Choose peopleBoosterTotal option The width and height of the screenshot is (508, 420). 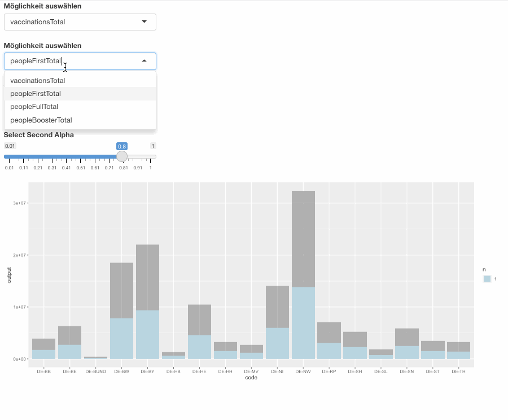click(x=80, y=120)
